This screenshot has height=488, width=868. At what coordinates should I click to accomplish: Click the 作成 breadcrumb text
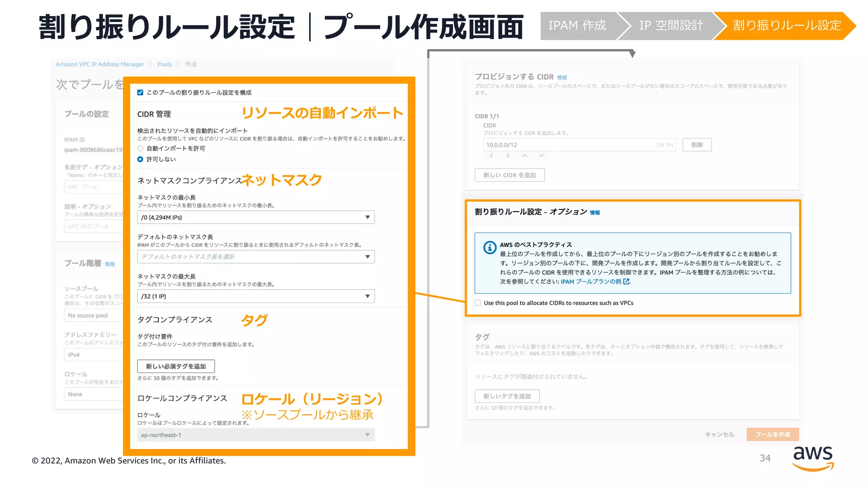191,64
